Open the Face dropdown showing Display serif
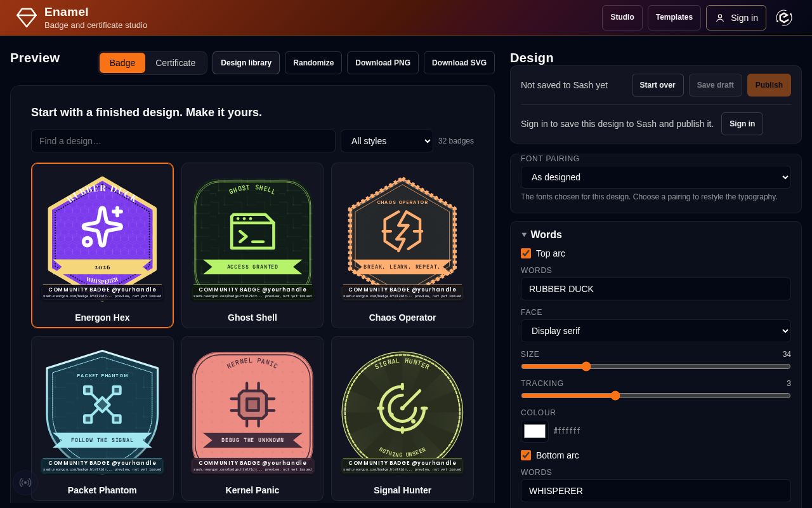Screen dimensions: 812x508 (x=656, y=331)
